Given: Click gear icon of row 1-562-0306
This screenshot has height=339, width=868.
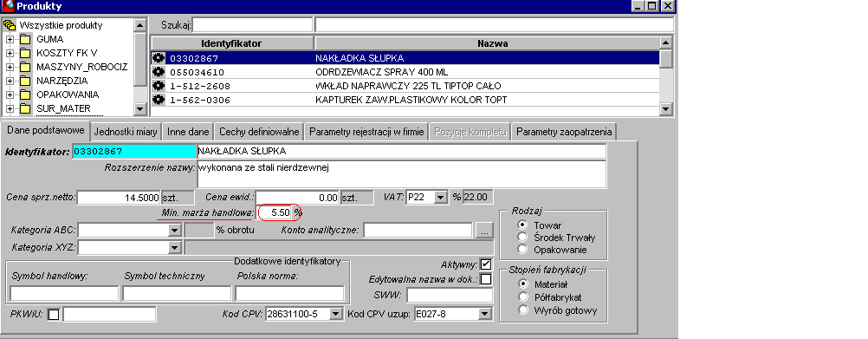Looking at the screenshot, I should pyautogui.click(x=159, y=100).
